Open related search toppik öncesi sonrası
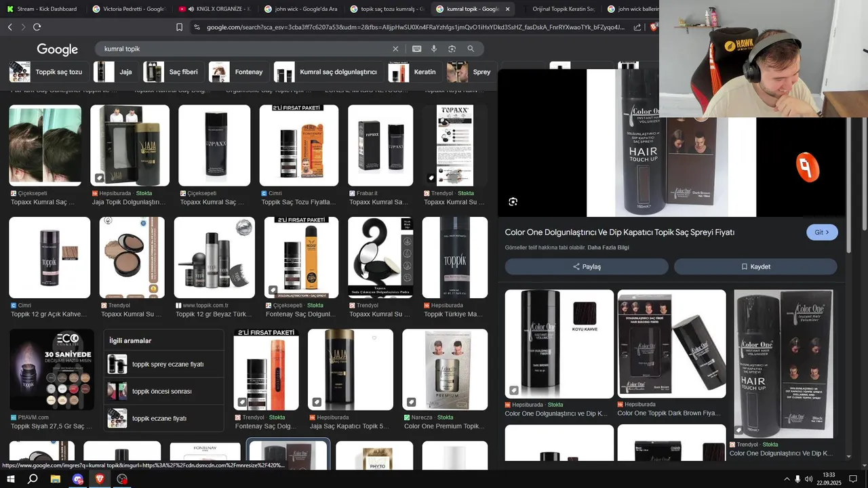 tap(163, 391)
